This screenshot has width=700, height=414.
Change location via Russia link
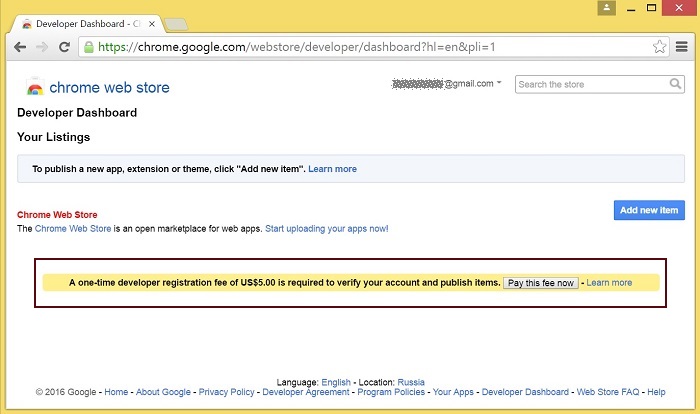point(411,382)
